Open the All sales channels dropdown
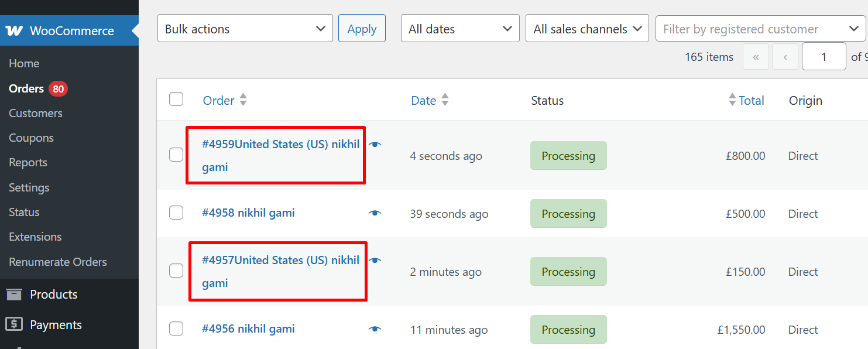This screenshot has width=868, height=349. click(x=587, y=29)
